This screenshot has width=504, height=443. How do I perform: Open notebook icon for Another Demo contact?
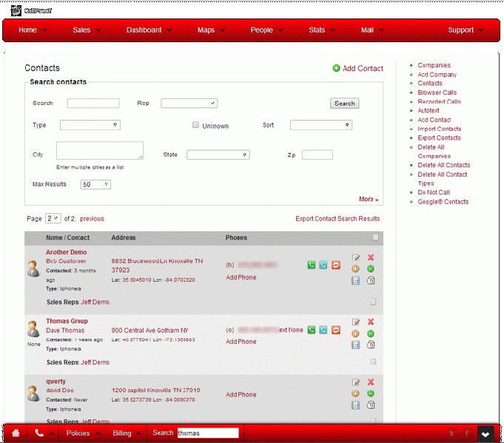click(x=355, y=280)
